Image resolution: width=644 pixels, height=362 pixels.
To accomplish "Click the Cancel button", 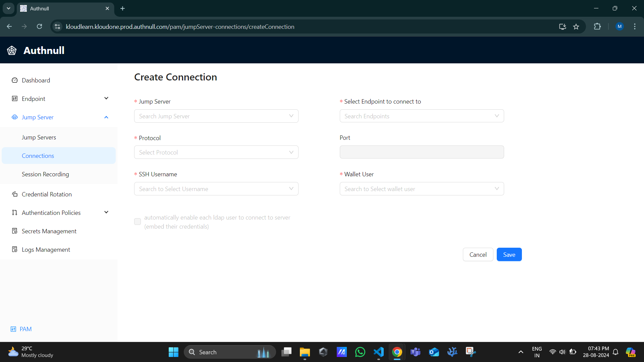I will 478,255.
